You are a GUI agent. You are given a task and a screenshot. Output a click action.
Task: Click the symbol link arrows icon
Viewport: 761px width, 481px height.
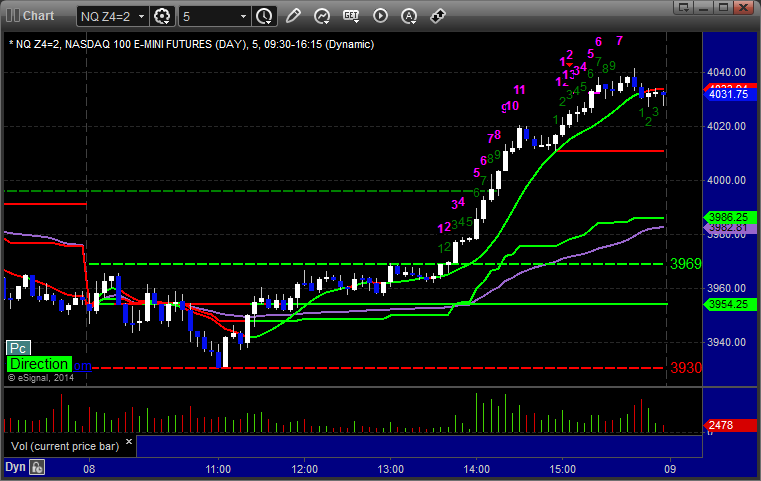click(438, 16)
